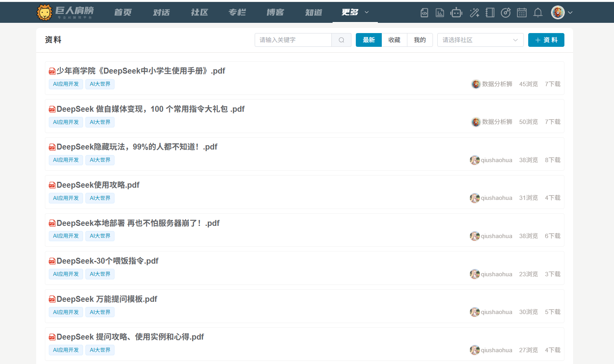This screenshot has width=614, height=364.
Task: Go to 首页 in the navigation
Action: 123,12
